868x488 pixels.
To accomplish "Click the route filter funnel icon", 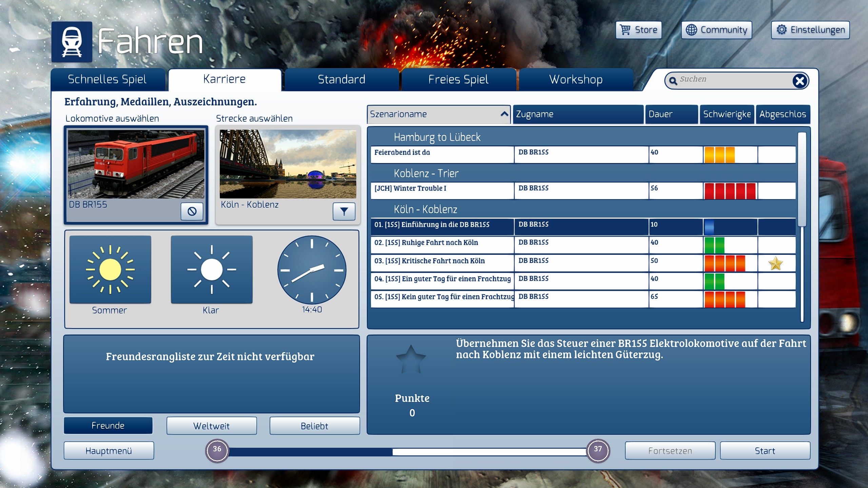I will pos(344,211).
